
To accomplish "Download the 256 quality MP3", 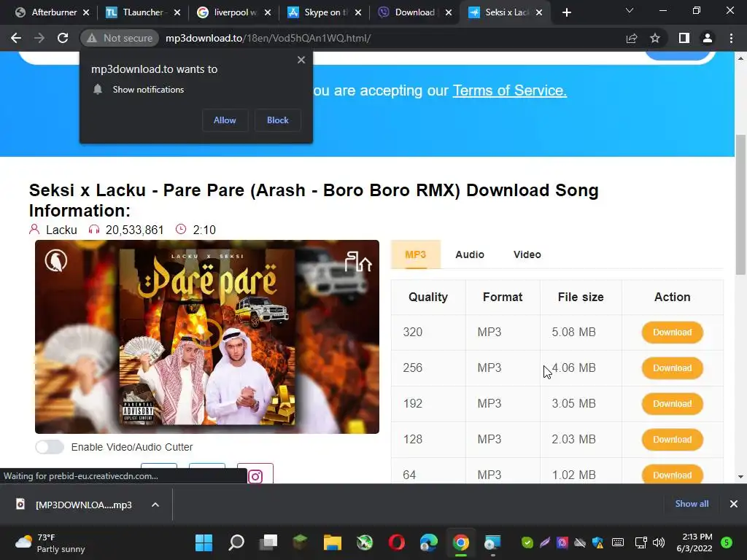I will pos(672,368).
